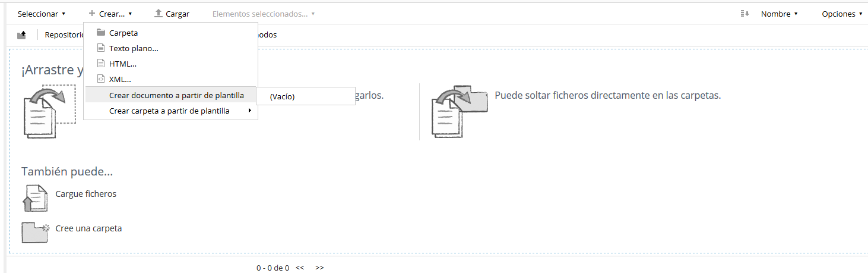Select Crear documento a partir de plantilla

[171, 95]
